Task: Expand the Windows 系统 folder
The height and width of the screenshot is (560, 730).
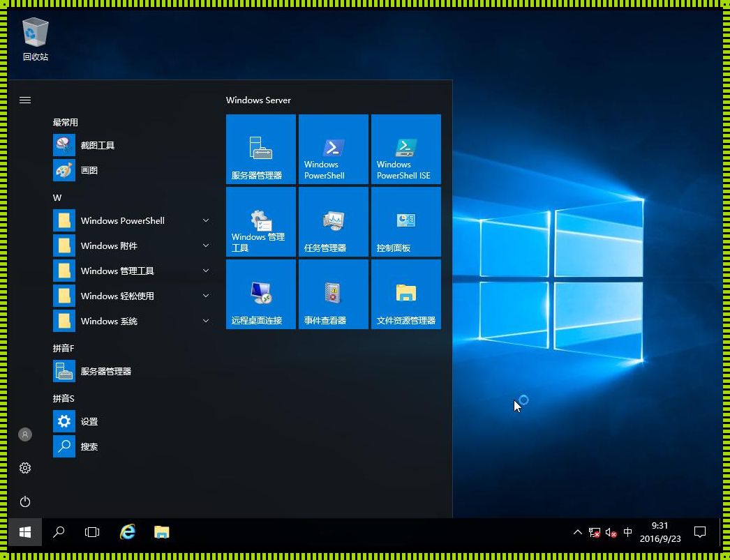Action: pyautogui.click(x=133, y=321)
